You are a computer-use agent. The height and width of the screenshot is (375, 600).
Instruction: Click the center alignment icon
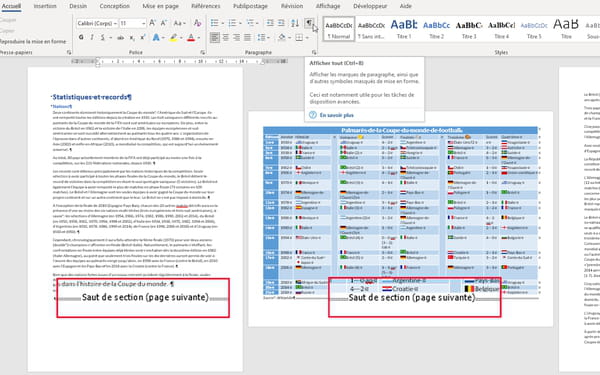226,38
